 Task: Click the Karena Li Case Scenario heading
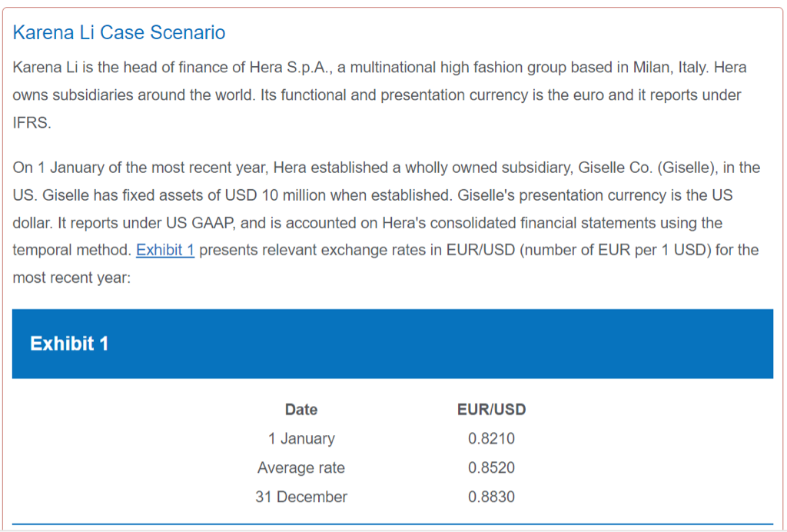point(119,32)
